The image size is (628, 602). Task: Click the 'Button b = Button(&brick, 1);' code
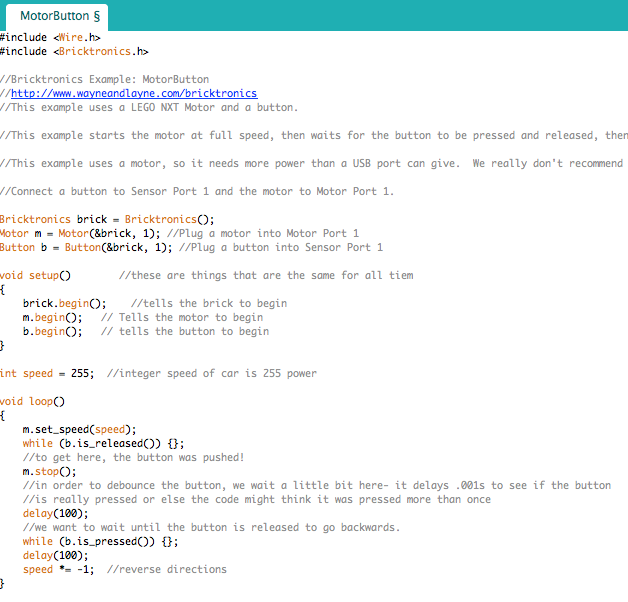(x=86, y=248)
